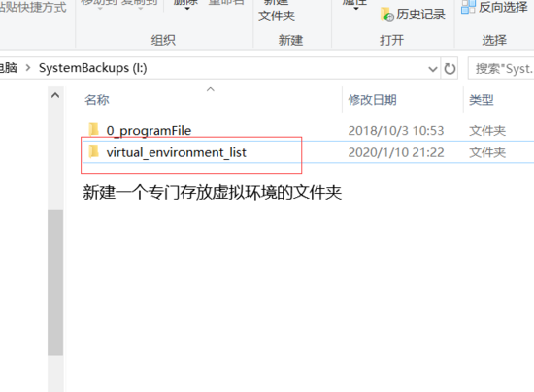Select the 0_programFile folder icon
This screenshot has height=392, width=534.
(x=93, y=130)
